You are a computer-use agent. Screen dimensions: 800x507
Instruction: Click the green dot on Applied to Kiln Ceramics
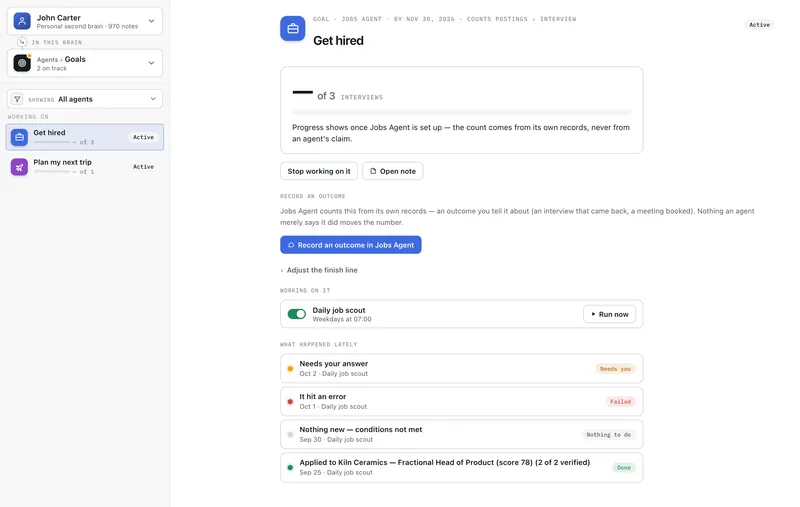[290, 468]
